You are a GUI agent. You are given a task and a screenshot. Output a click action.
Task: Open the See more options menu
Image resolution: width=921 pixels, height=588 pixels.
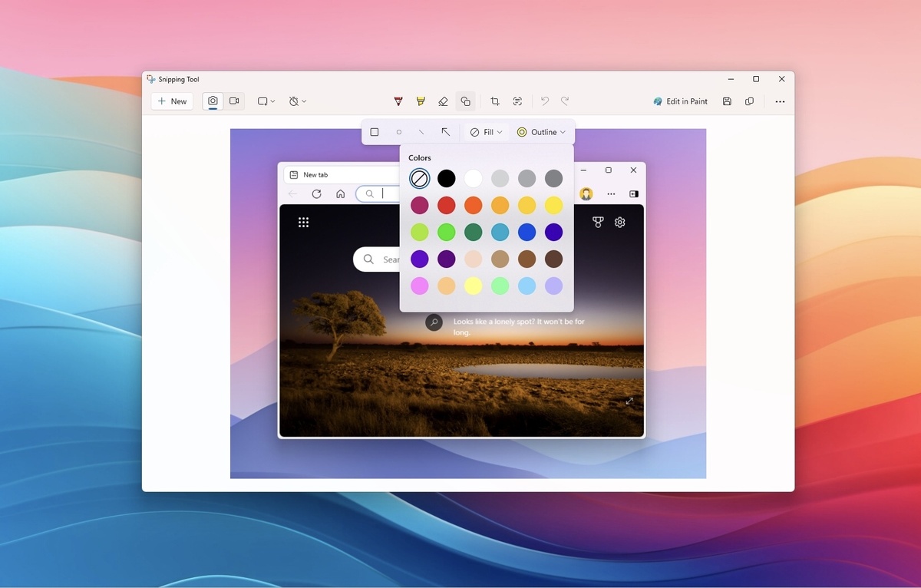point(780,101)
